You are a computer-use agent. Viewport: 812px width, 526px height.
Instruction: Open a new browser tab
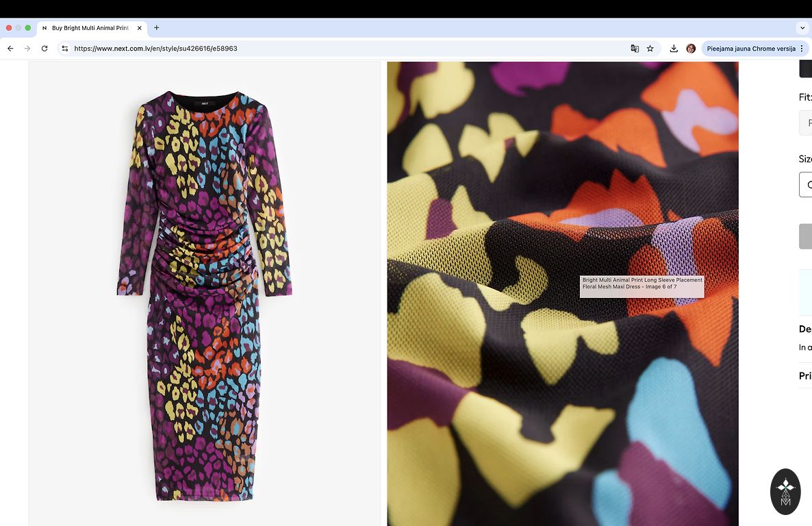(157, 28)
